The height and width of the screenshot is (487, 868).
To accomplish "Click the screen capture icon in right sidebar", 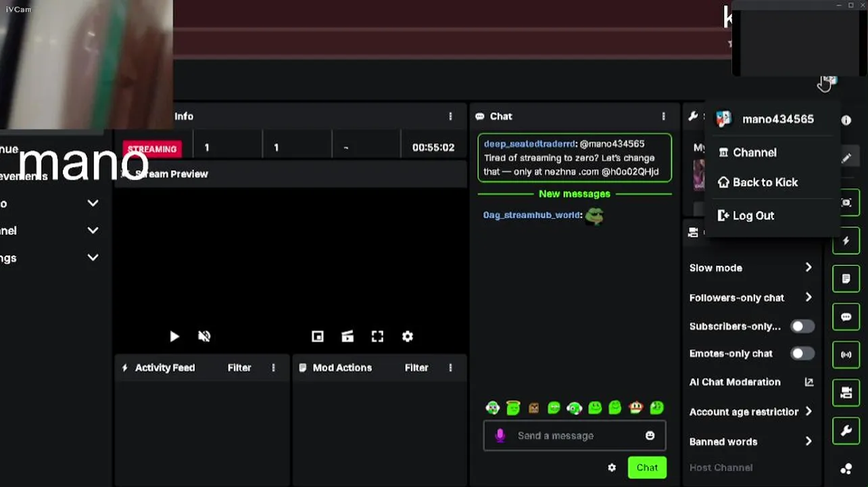I will click(846, 203).
